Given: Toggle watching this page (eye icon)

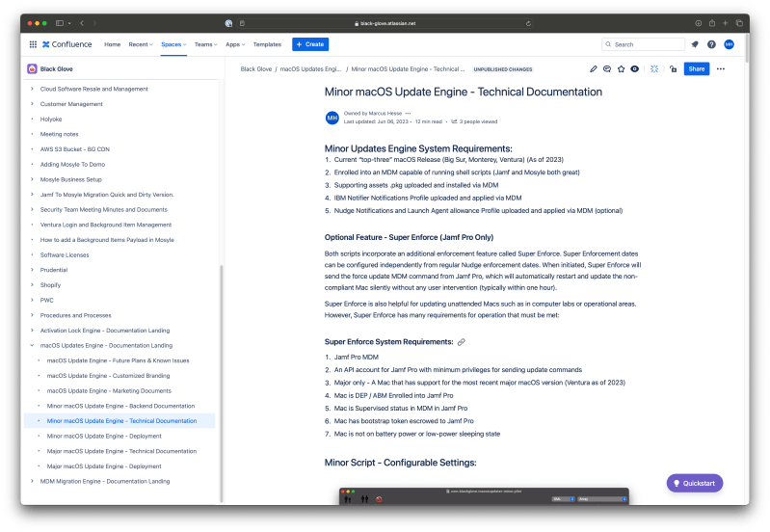Looking at the screenshot, I should pyautogui.click(x=634, y=69).
